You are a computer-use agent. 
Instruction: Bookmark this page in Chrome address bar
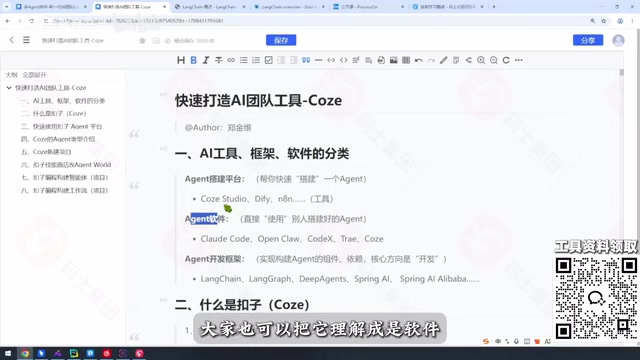(x=604, y=21)
